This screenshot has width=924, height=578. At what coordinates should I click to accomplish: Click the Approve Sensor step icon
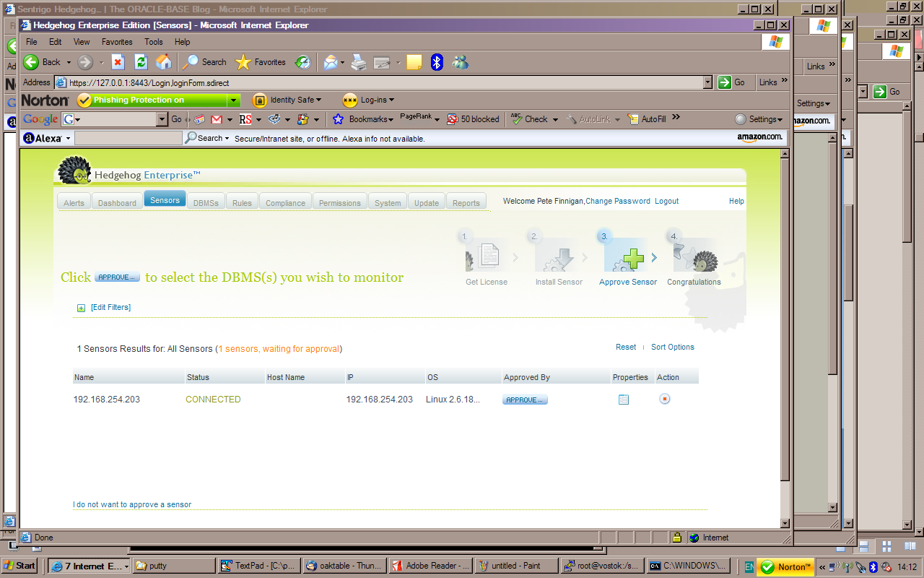tap(624, 254)
